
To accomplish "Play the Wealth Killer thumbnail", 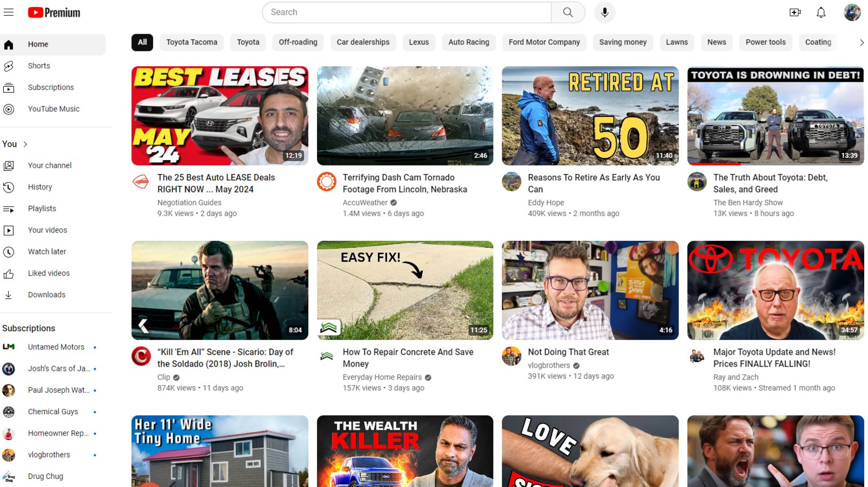I will coord(405,451).
